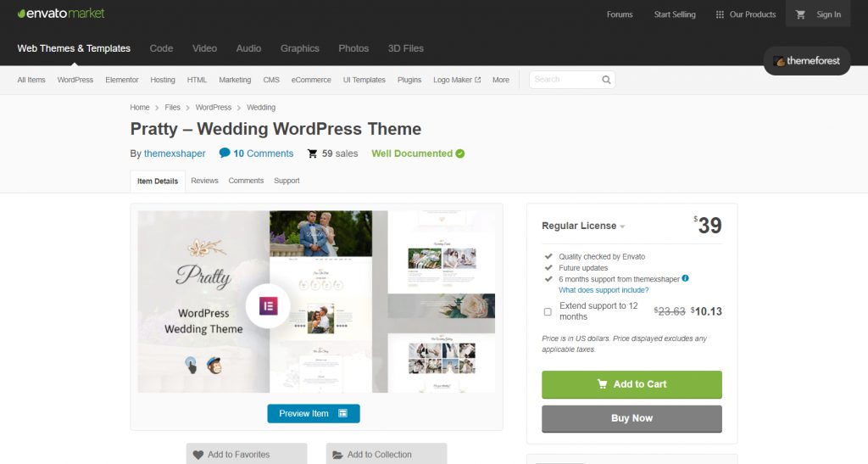Click the Pratty theme preview image
Screen dimensions: 868x464
316,301
